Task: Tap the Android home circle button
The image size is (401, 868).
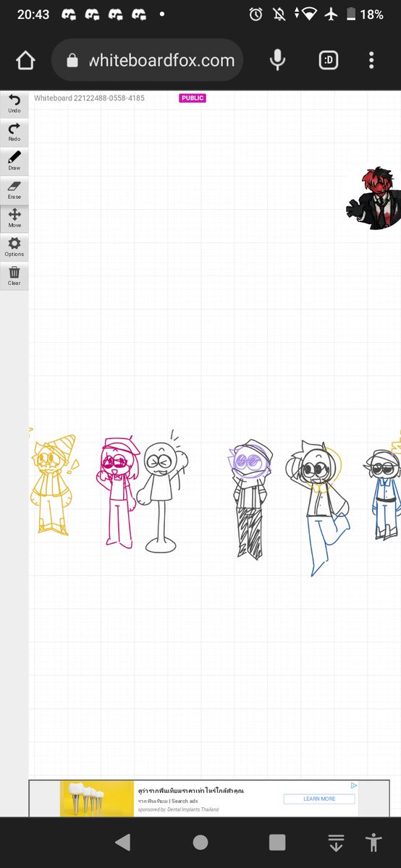Action: (200, 842)
